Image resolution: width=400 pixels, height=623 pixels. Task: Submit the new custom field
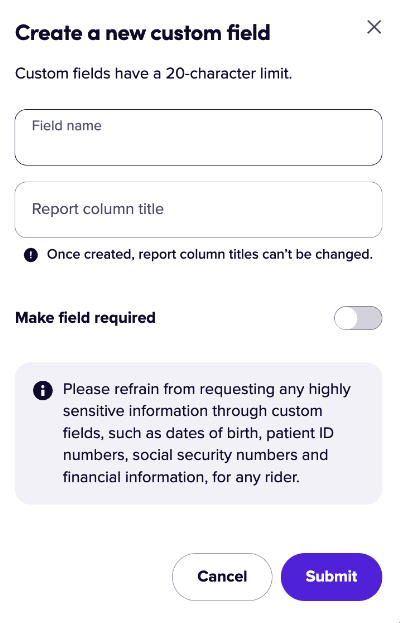[331, 577]
